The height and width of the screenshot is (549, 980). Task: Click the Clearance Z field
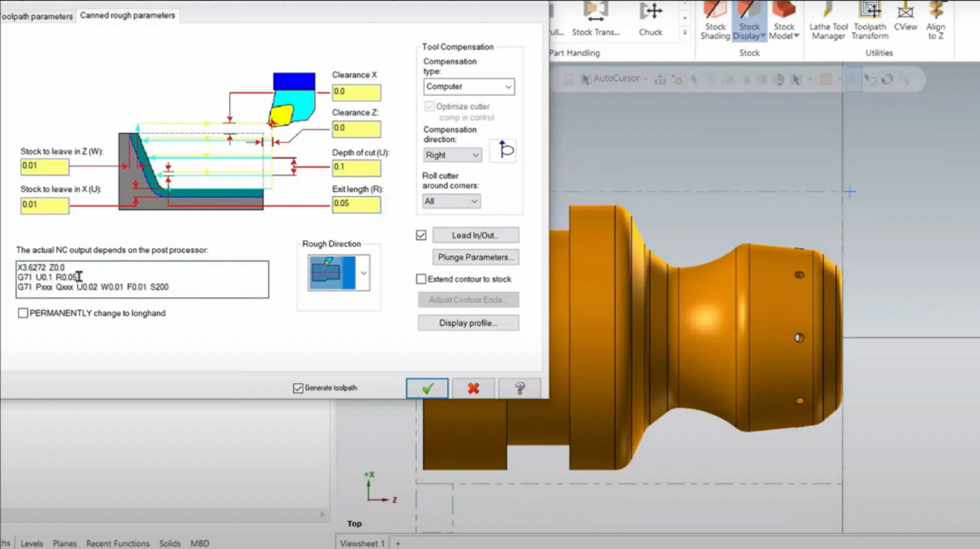(356, 129)
